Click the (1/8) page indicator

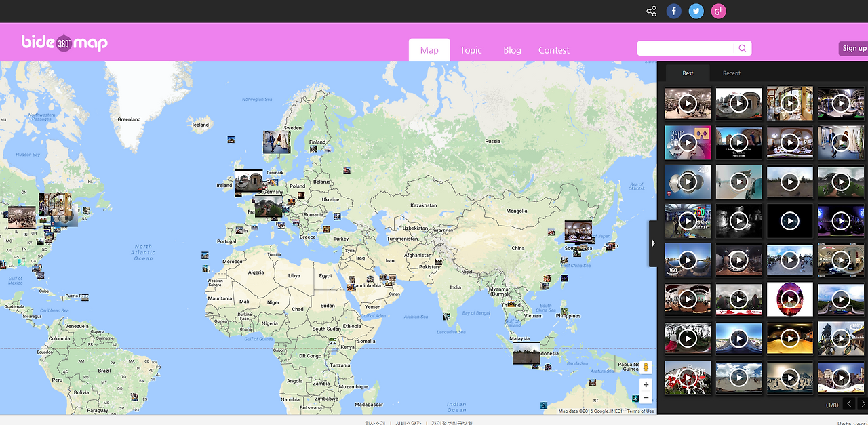tap(831, 405)
